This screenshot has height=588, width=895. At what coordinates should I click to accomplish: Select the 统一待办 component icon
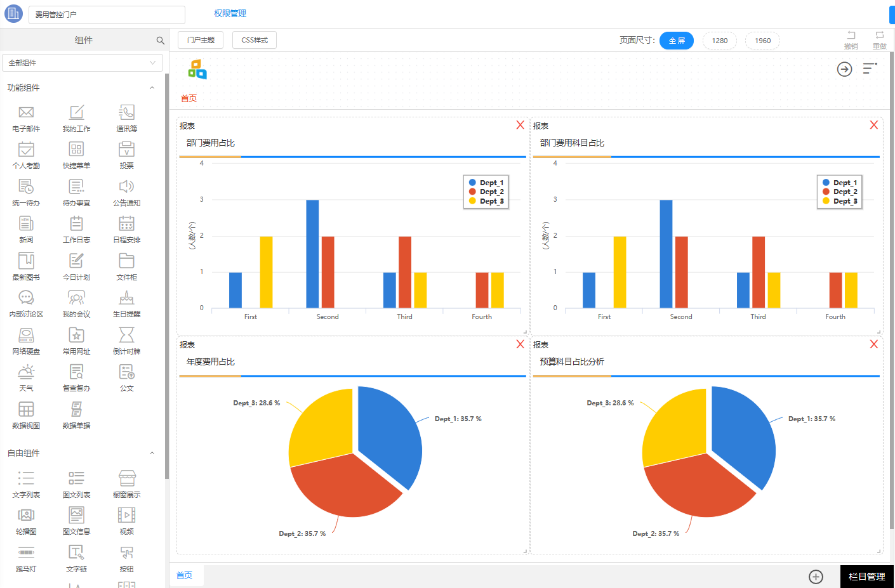click(26, 186)
